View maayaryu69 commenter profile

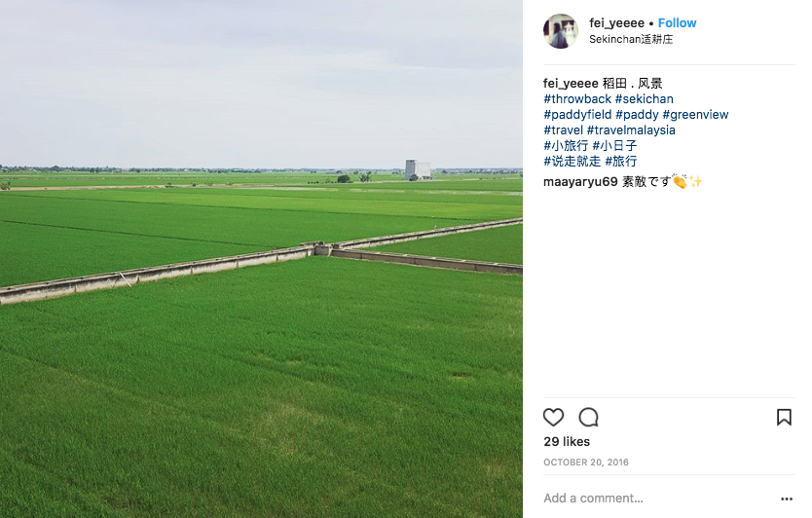[x=580, y=182]
